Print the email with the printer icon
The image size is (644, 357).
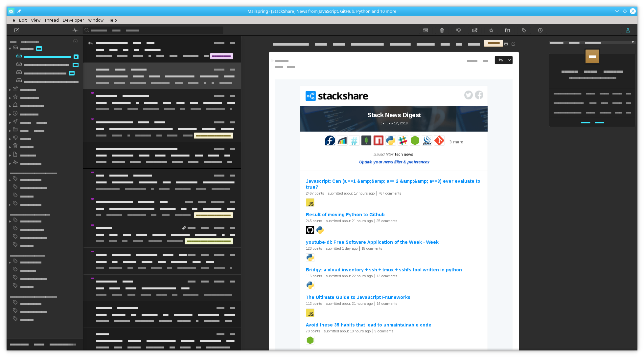(506, 44)
